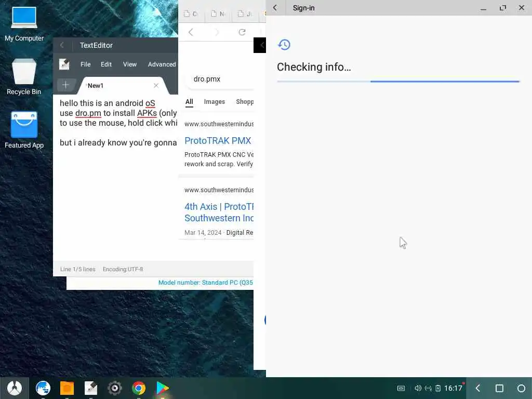
Task: Add a new tab in TextEditor
Action: pos(66,85)
